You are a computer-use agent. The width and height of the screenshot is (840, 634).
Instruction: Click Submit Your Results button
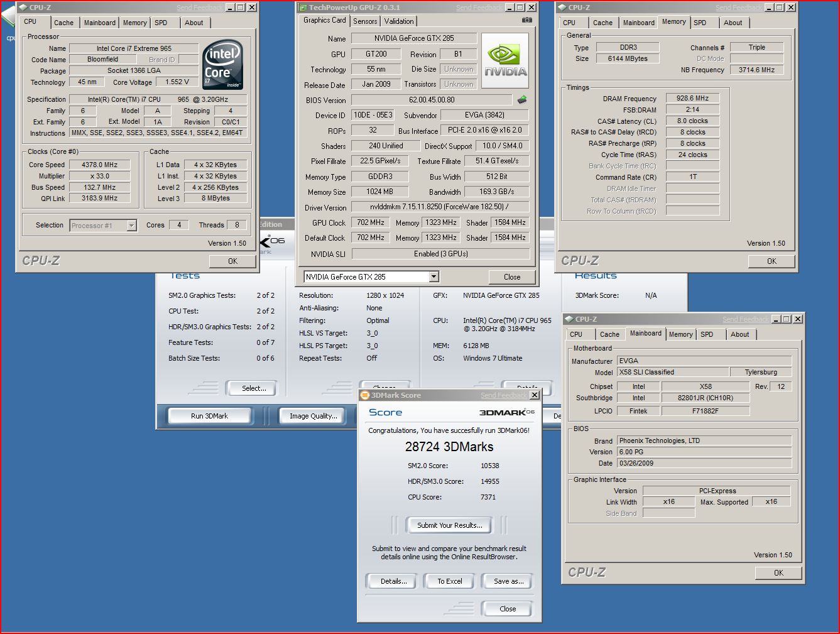click(x=450, y=525)
